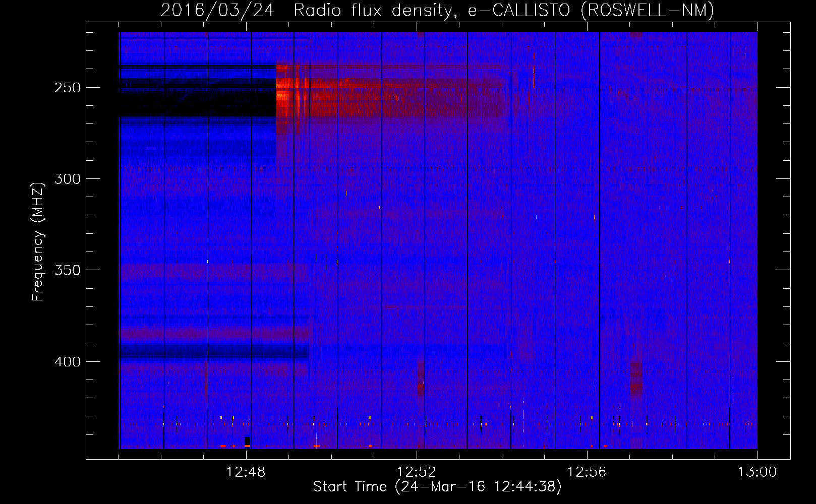The width and height of the screenshot is (816, 504).
Task: Click the 400 frequency tick label
Action: [x=68, y=362]
